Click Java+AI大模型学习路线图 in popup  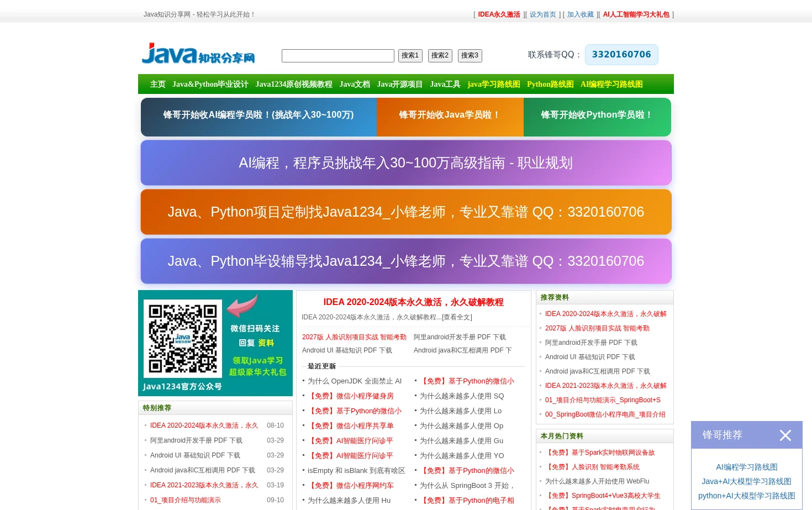coord(747,482)
